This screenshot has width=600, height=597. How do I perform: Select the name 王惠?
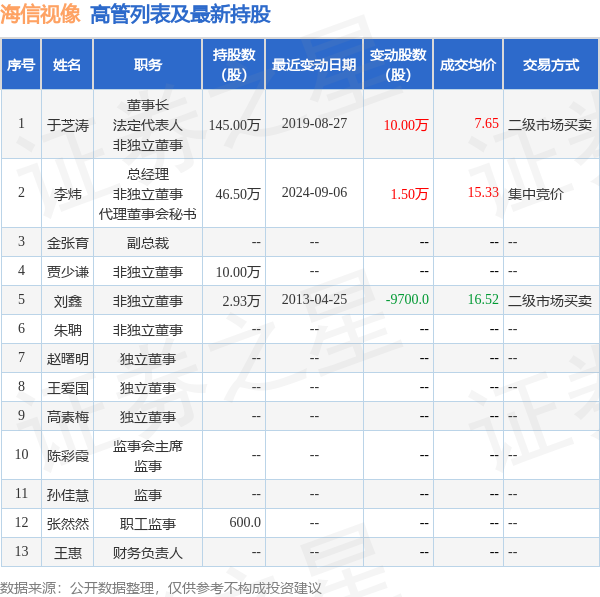(x=68, y=553)
